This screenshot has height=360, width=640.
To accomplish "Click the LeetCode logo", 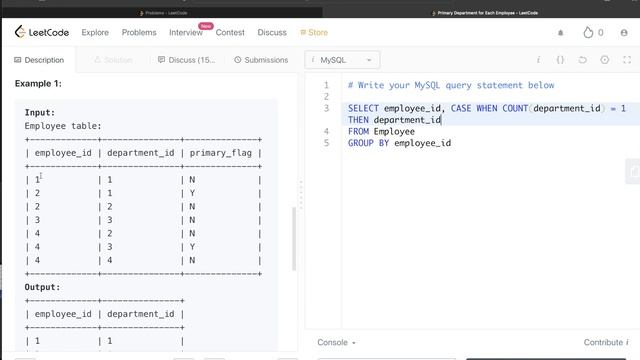I will tap(42, 32).
